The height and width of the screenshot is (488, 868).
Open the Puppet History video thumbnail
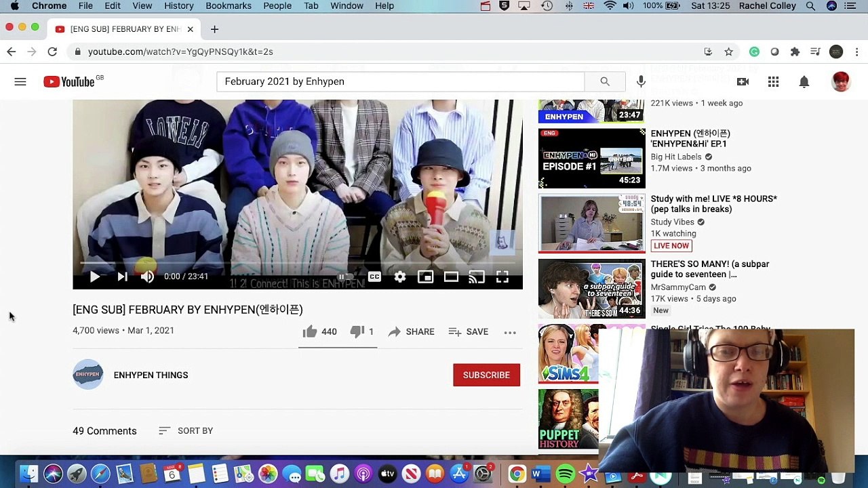(x=568, y=420)
